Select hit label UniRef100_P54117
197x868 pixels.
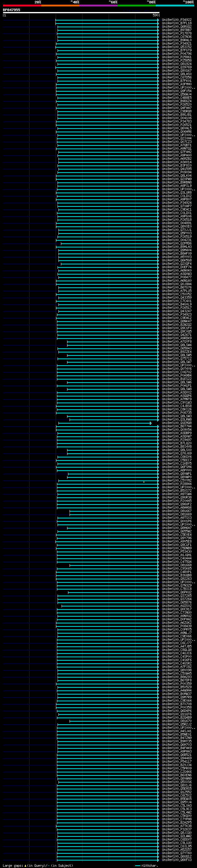click(176, 761)
